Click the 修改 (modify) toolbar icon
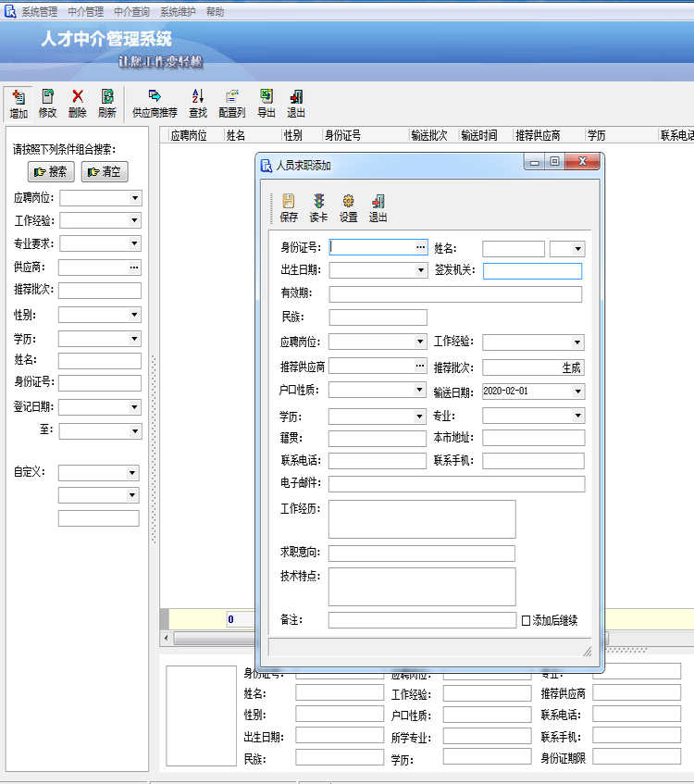 (47, 104)
